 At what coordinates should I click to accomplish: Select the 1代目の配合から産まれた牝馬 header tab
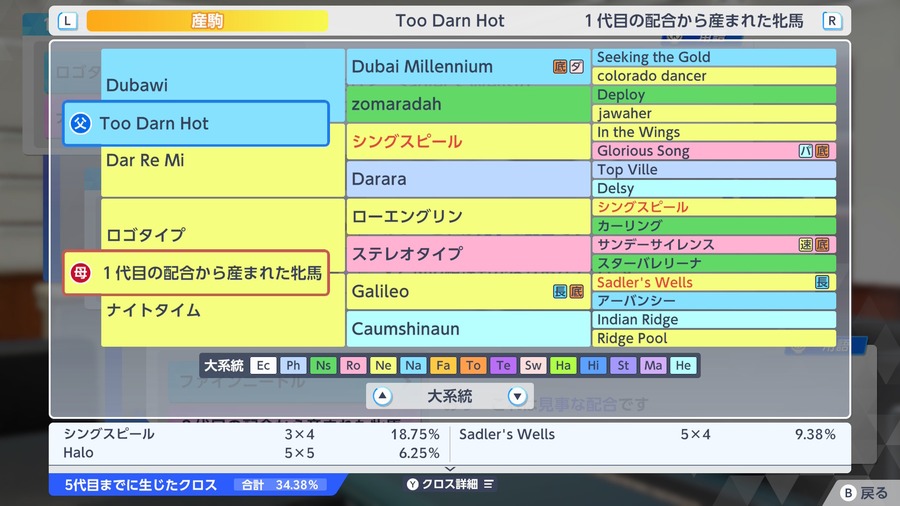click(x=694, y=21)
